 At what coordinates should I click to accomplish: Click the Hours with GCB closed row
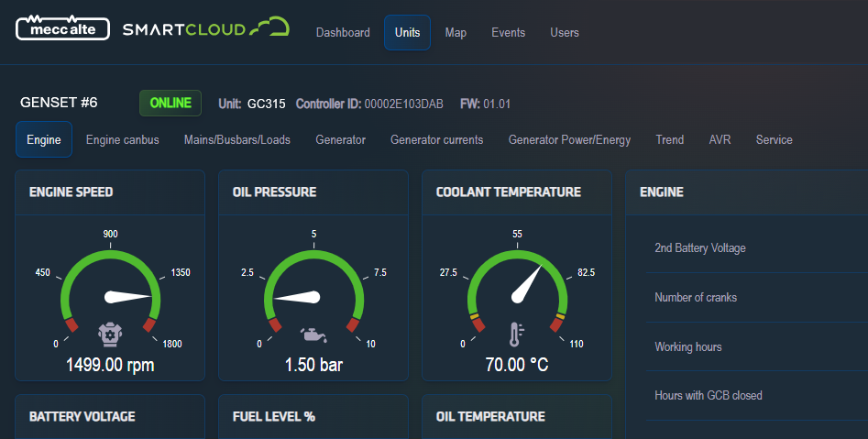(x=757, y=395)
